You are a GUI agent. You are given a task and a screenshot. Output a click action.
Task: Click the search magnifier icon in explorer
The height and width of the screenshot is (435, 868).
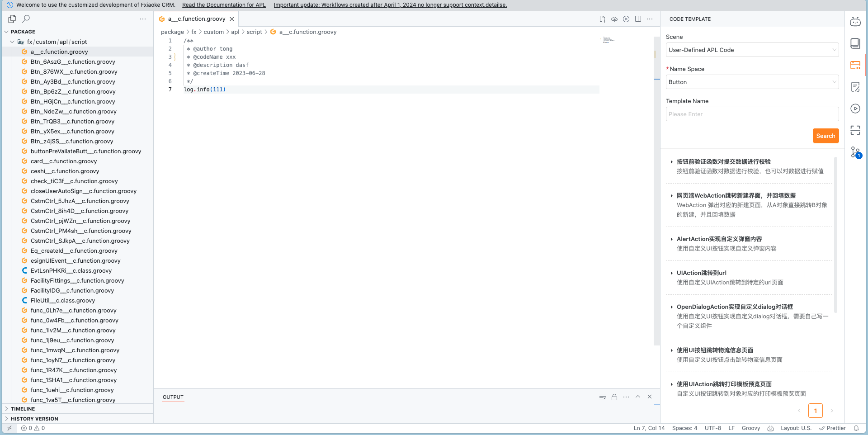[26, 19]
